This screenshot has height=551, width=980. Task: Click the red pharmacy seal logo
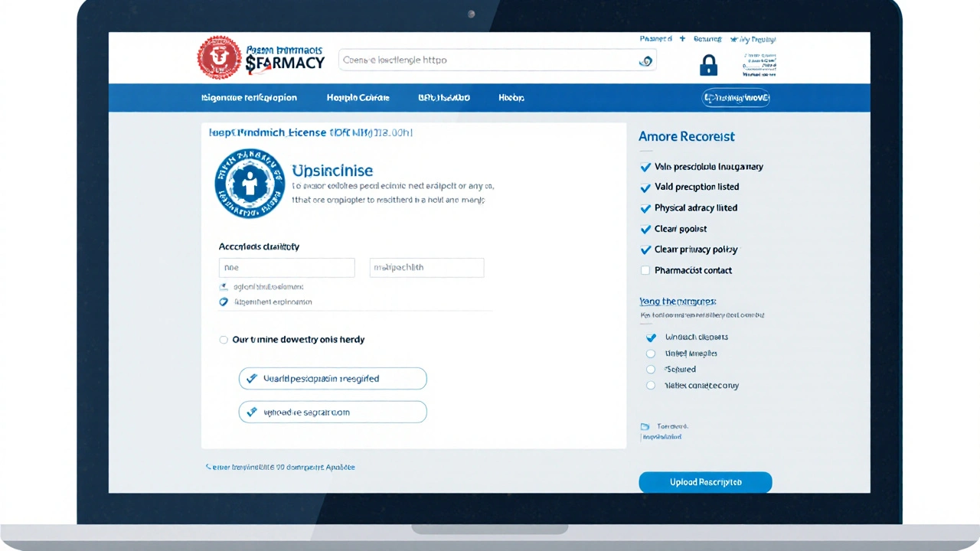[220, 58]
